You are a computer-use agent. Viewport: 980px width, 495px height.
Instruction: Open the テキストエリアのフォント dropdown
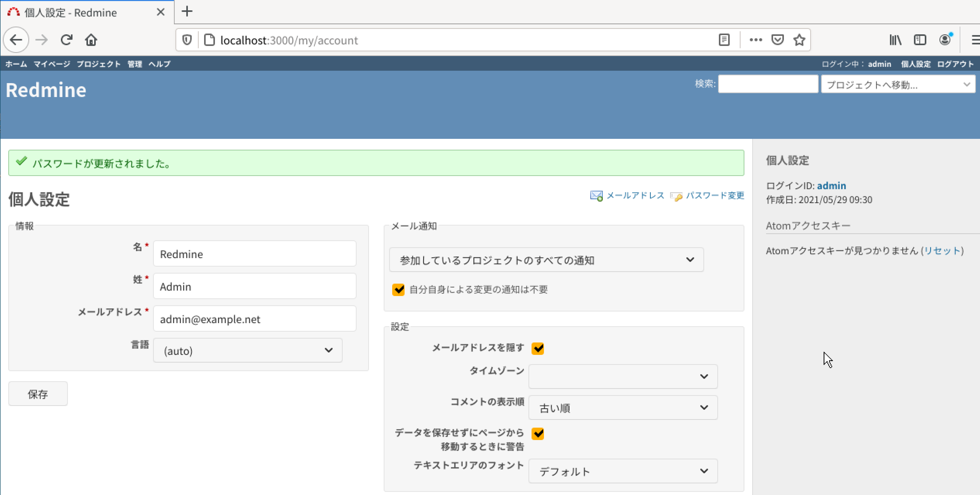tap(623, 471)
